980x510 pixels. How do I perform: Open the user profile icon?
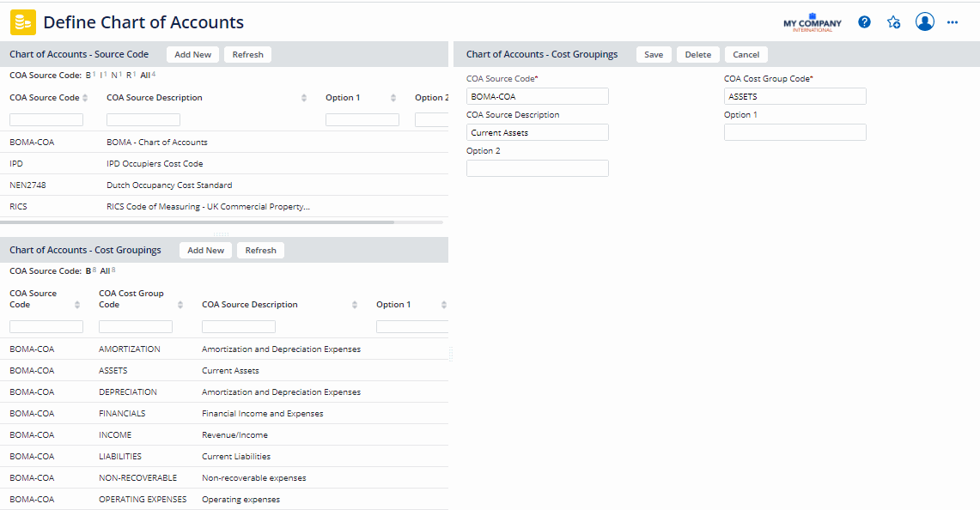pyautogui.click(x=924, y=22)
